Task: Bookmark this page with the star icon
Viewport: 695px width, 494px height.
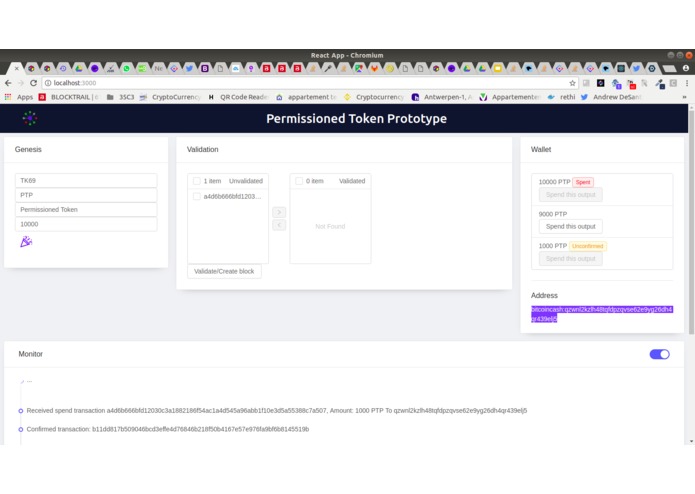Action: coord(572,83)
